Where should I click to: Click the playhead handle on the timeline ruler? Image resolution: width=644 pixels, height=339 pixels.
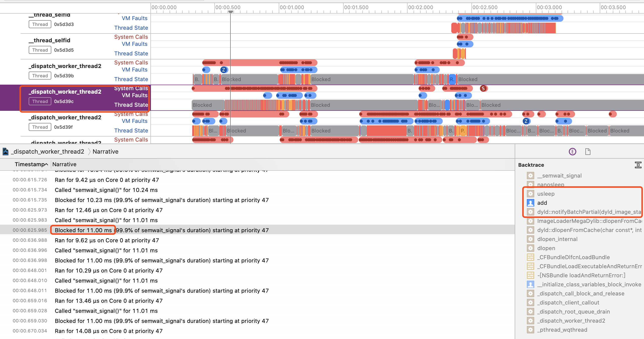pos(230,12)
